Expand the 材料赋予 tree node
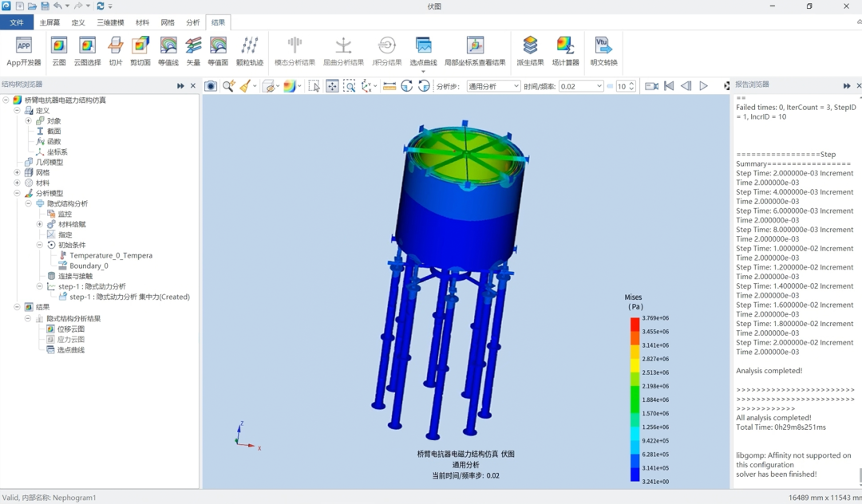 point(39,225)
